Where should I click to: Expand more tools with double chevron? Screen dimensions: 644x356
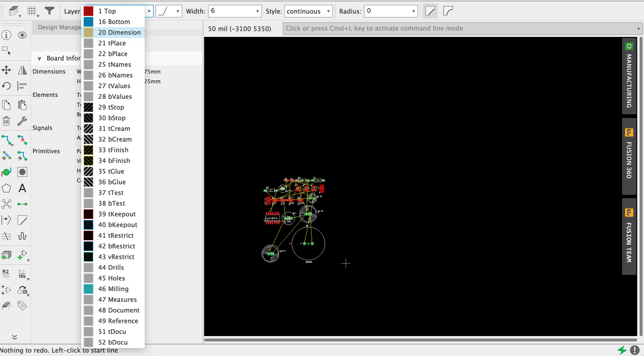(14, 337)
